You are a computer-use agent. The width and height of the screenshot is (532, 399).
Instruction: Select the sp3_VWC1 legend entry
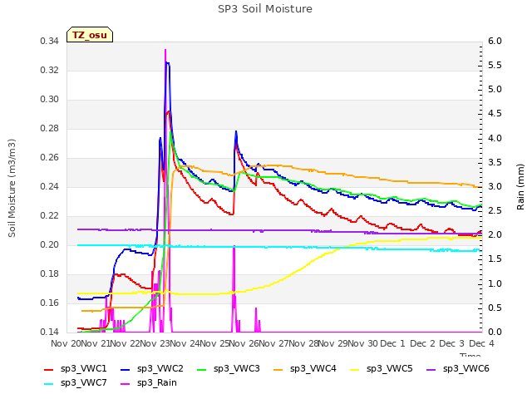(76, 369)
